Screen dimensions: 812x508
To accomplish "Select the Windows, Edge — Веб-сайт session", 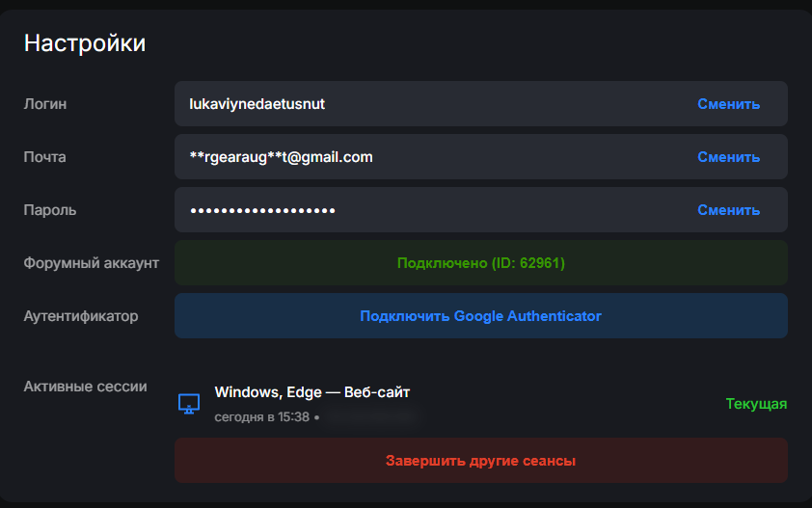I will coord(311,392).
